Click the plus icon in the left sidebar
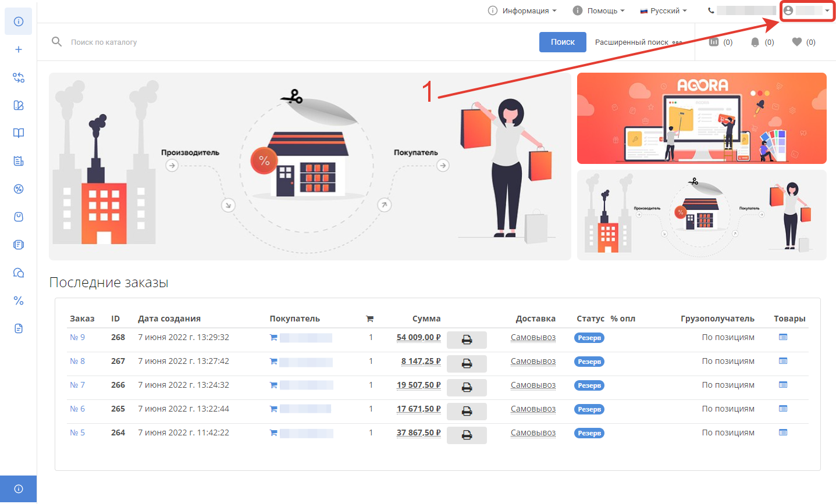The width and height of the screenshot is (836, 504). point(19,49)
